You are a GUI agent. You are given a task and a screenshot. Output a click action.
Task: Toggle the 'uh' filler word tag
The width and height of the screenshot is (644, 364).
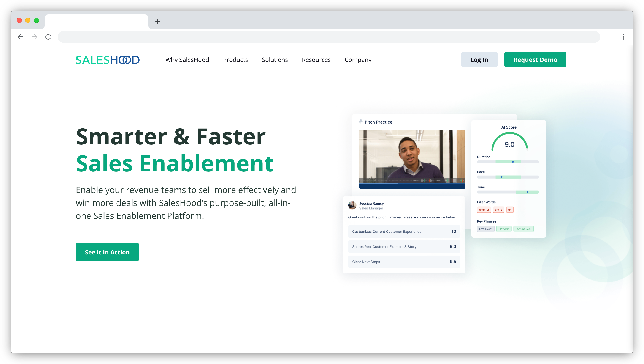[510, 210]
